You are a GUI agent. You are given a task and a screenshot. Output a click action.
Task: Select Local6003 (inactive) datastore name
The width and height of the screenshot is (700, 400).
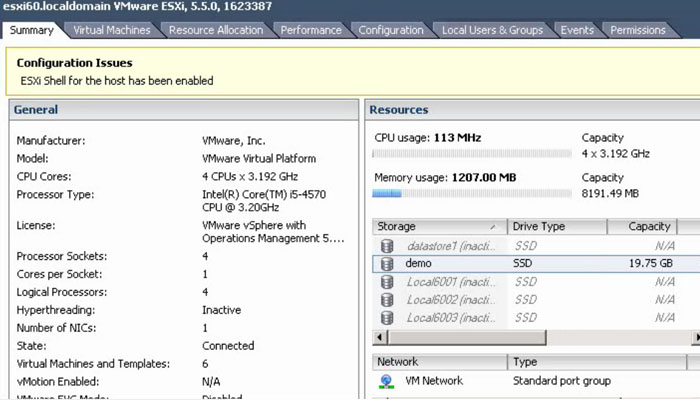point(451,317)
